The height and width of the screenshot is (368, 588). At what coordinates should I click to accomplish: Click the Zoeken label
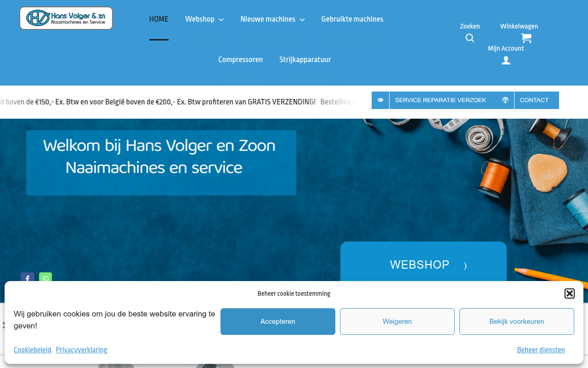pyautogui.click(x=470, y=26)
